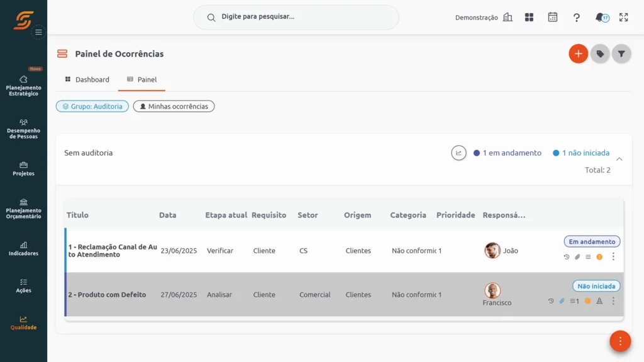Open Desempenho de Pessoas module
Image resolution: width=644 pixels, height=362 pixels.
[23, 129]
